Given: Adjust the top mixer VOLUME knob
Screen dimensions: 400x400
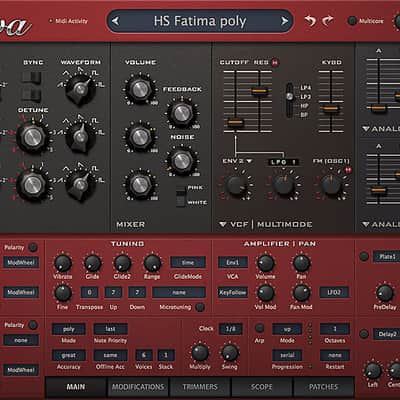Looking at the screenshot, I should click(x=140, y=89).
